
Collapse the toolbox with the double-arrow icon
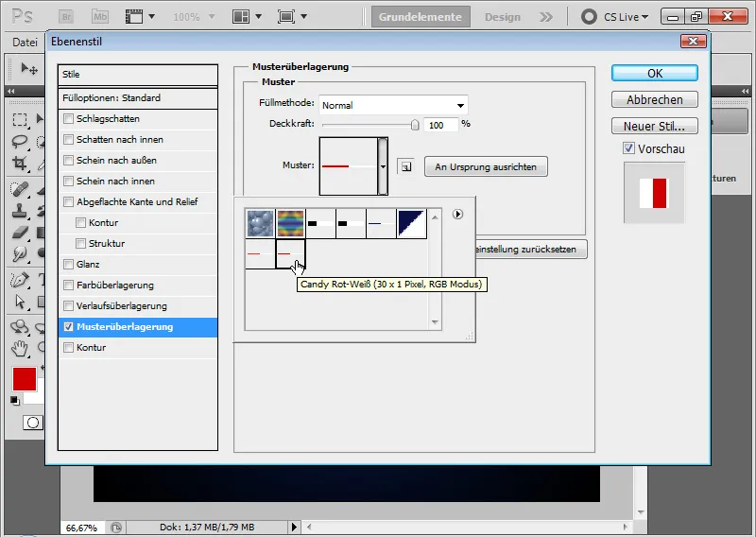(10, 91)
